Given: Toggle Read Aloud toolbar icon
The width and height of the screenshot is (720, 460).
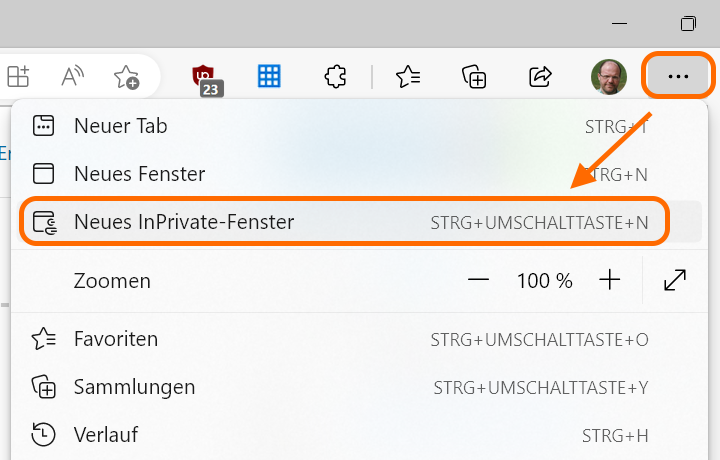Looking at the screenshot, I should coord(73,76).
